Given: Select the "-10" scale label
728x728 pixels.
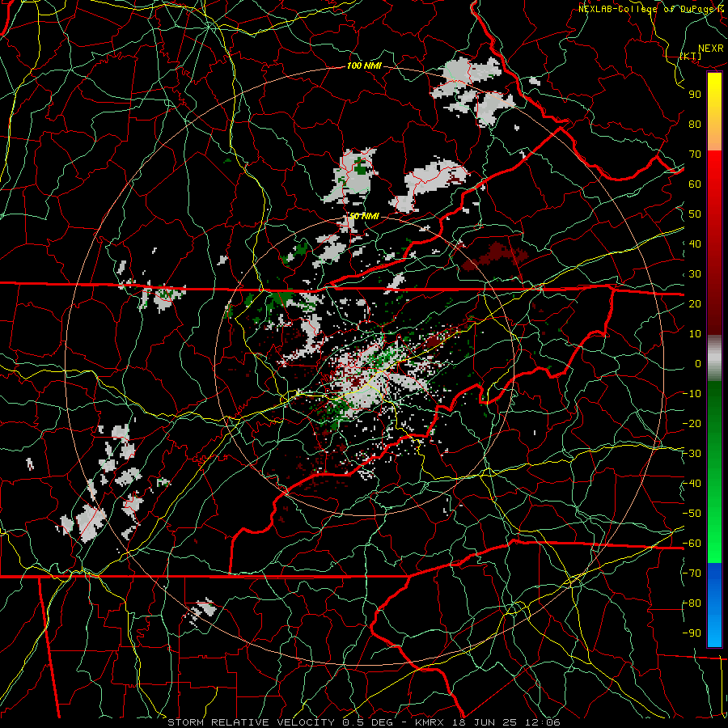Looking at the screenshot, I should (x=692, y=394).
